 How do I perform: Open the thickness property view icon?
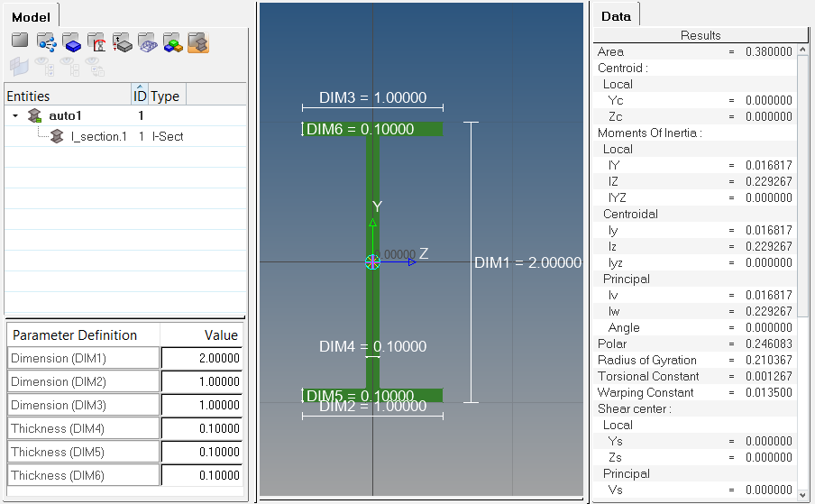[x=123, y=41]
